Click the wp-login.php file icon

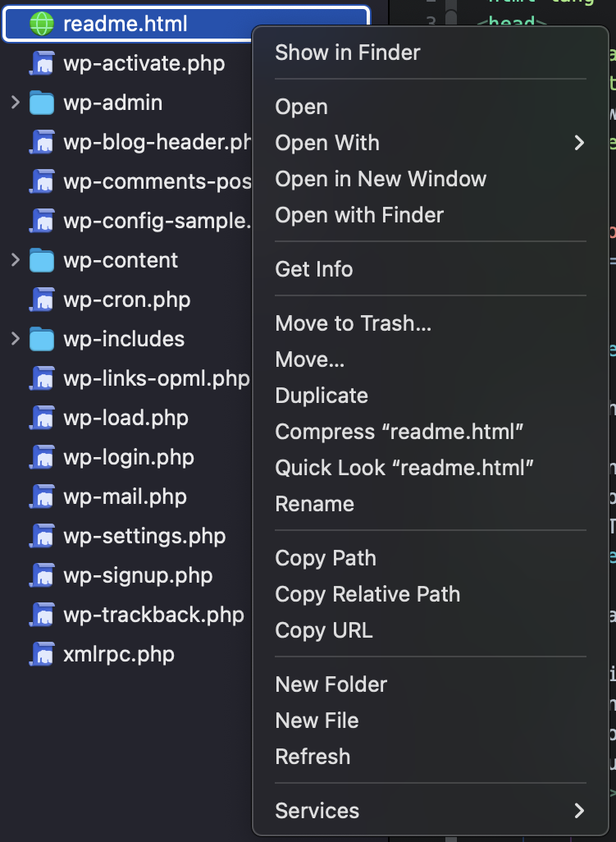point(42,457)
